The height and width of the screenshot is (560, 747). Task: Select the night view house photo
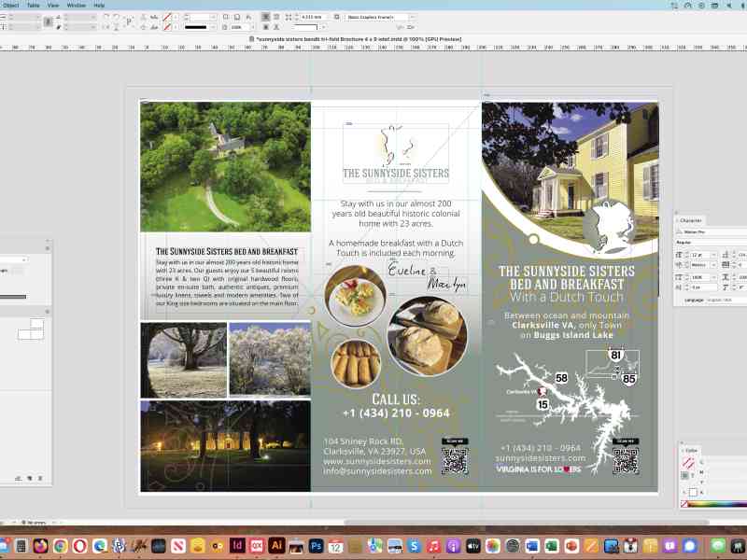pyautogui.click(x=225, y=446)
